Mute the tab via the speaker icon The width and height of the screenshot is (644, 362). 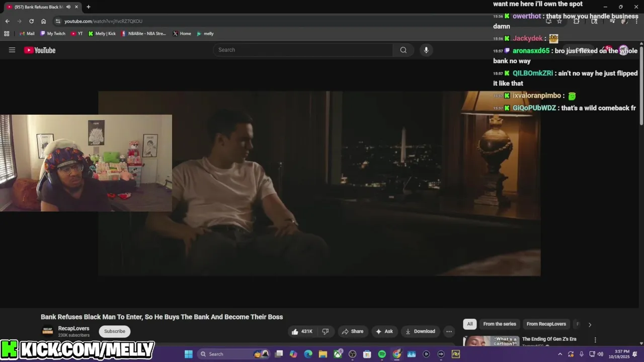click(68, 7)
